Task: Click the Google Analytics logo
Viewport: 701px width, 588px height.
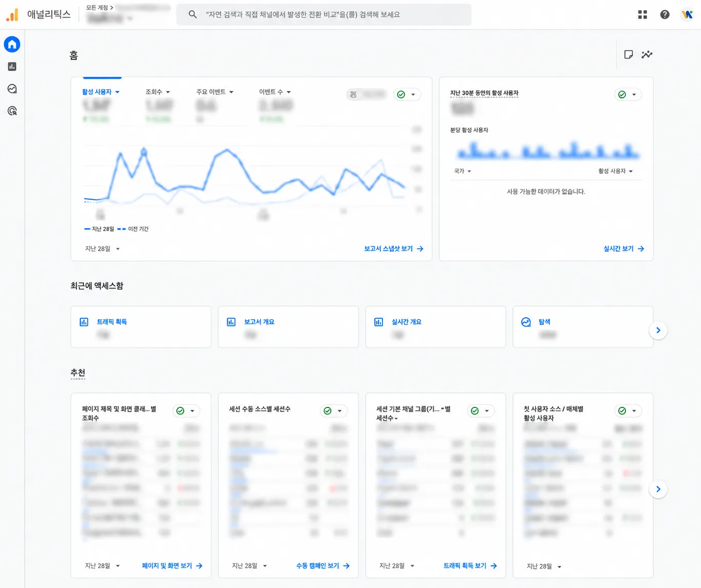Action: tap(12, 15)
